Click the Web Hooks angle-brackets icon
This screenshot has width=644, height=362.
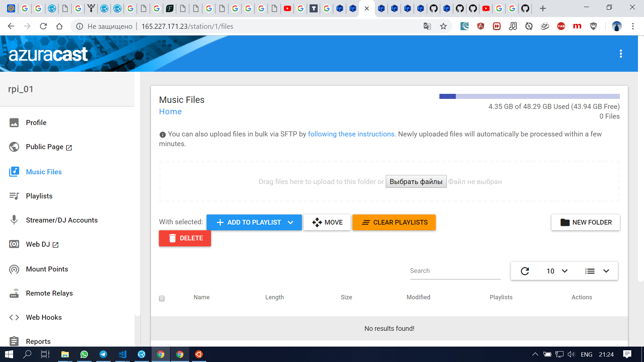coord(14,317)
